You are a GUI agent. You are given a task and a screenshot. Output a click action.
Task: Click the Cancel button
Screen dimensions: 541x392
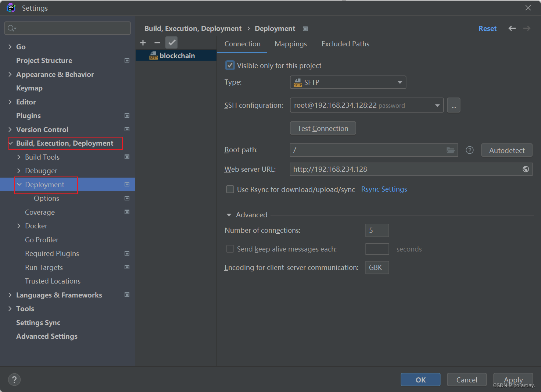pos(467,379)
